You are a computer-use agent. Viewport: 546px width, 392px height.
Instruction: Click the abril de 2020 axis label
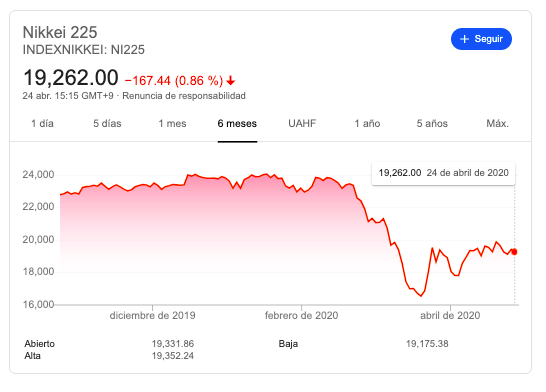point(450,316)
